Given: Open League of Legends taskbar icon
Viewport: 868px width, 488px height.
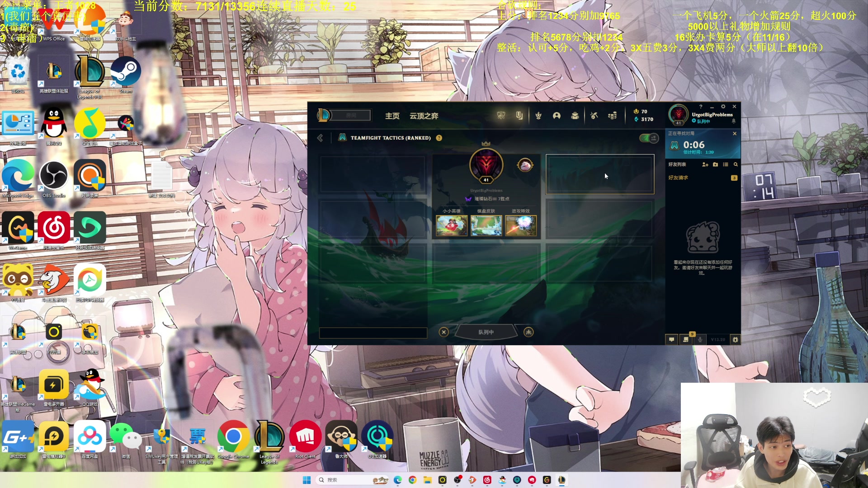Looking at the screenshot, I should [x=561, y=480].
